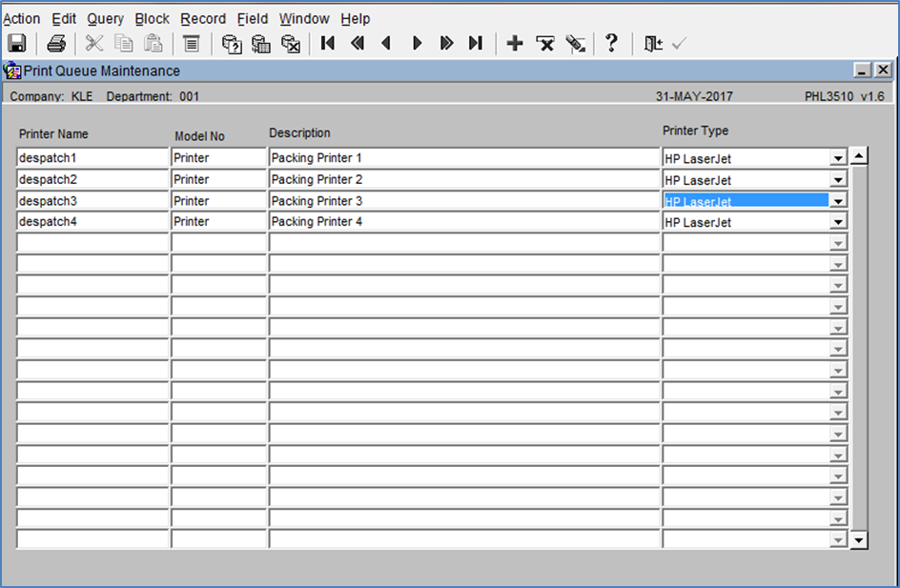Go to previous record arrow
Viewport: 900px width, 588px height.
(x=386, y=43)
